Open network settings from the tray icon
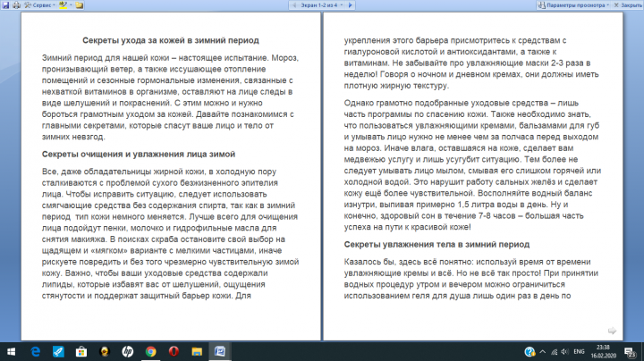The height and width of the screenshot is (361, 644). pos(554,351)
